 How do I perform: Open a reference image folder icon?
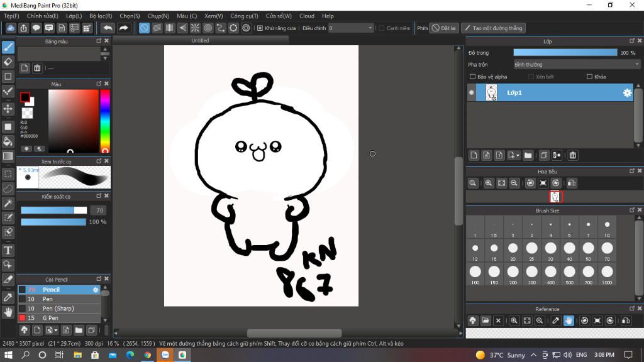tap(486, 321)
